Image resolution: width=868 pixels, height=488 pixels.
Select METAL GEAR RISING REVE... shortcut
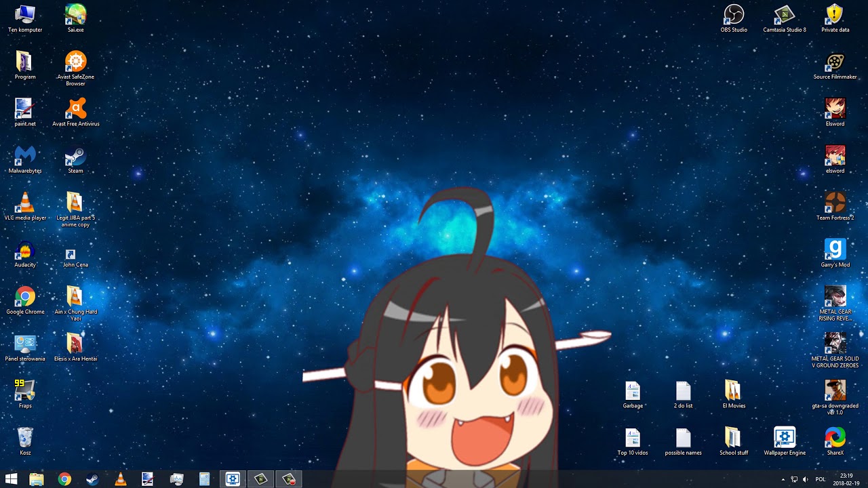[x=835, y=304]
